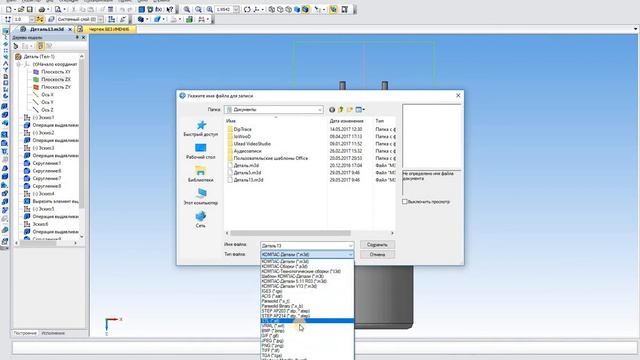
Task: Click the file name field Деталь13
Action: click(x=304, y=246)
